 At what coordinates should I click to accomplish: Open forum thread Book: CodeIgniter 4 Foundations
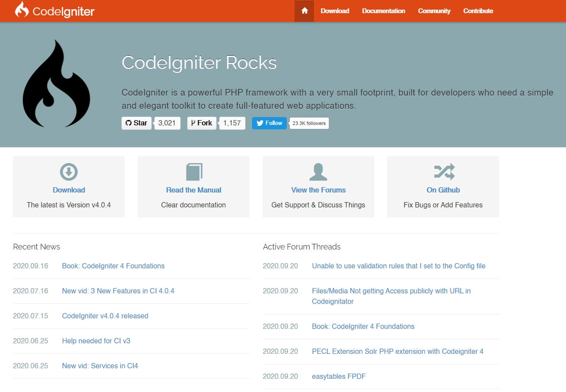(363, 326)
